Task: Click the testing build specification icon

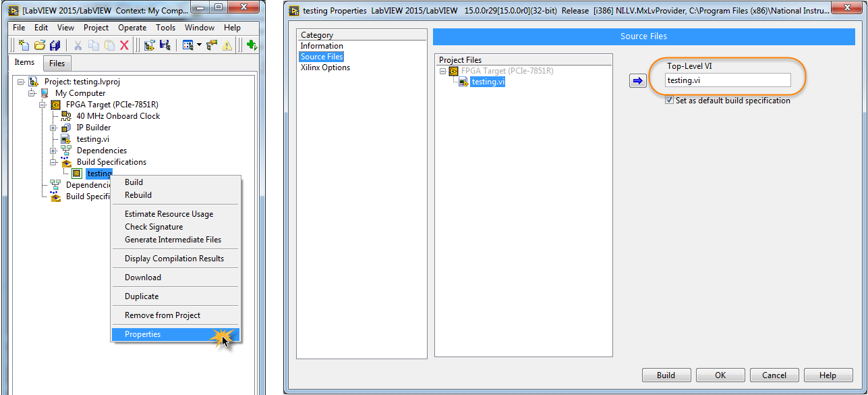Action: point(77,174)
